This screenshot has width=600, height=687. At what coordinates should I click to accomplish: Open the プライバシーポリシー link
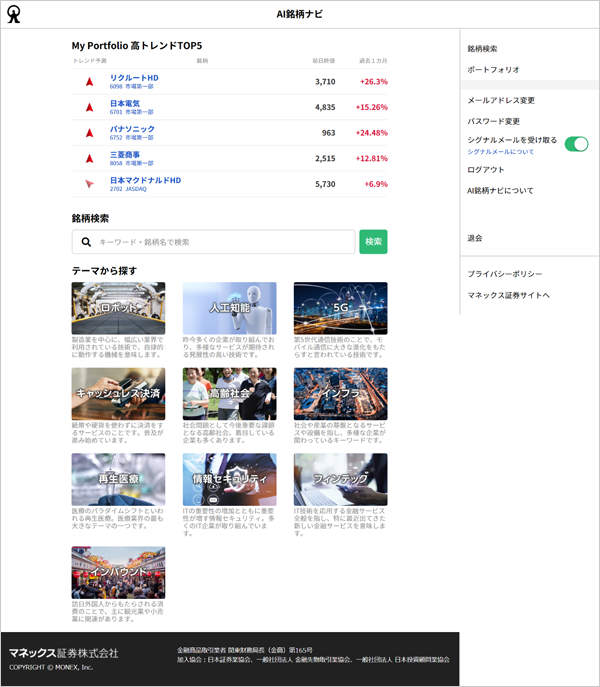(504, 274)
